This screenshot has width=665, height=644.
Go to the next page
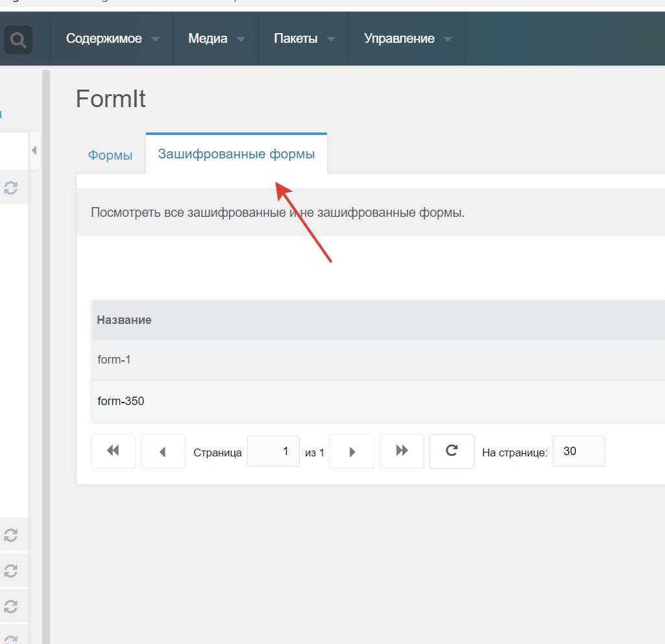[x=352, y=451]
